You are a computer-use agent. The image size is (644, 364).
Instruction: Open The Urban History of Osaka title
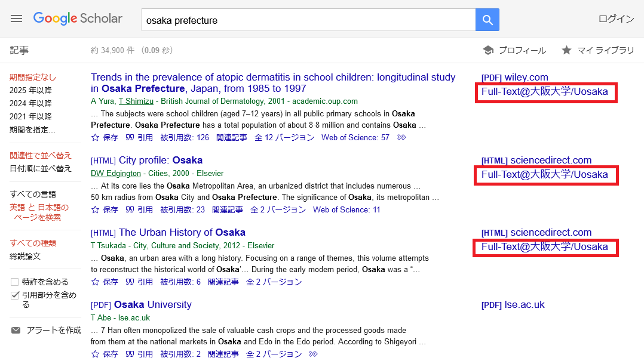[182, 232]
